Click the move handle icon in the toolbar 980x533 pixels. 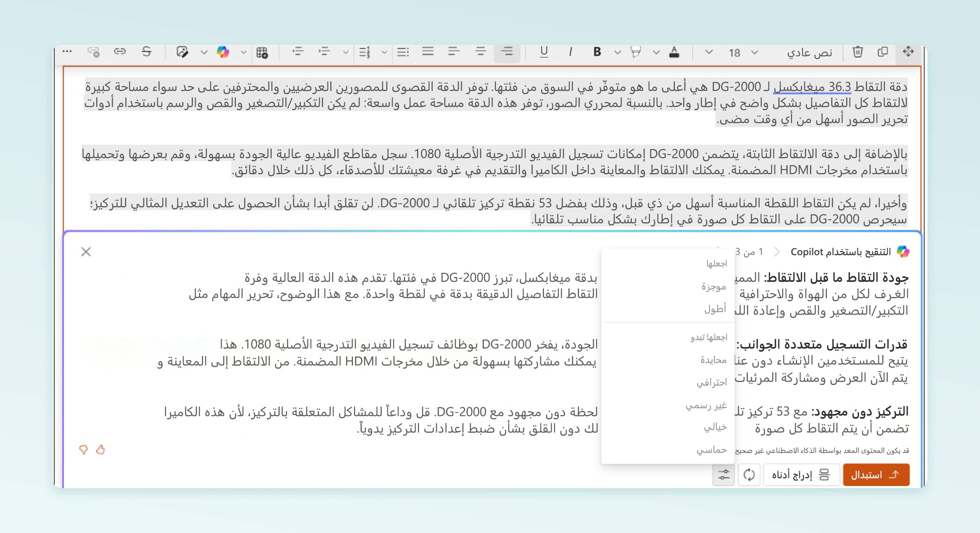908,51
